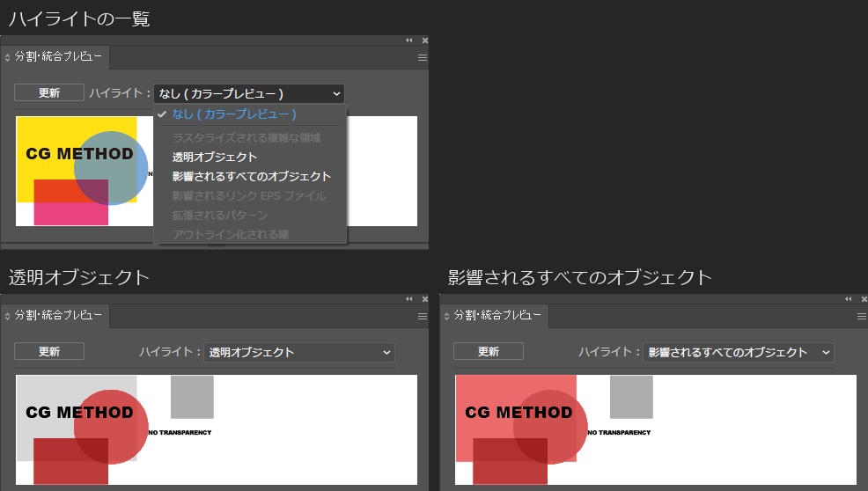
Task: Click gray square in 透明オブジェクト preview
Action: coord(192,397)
